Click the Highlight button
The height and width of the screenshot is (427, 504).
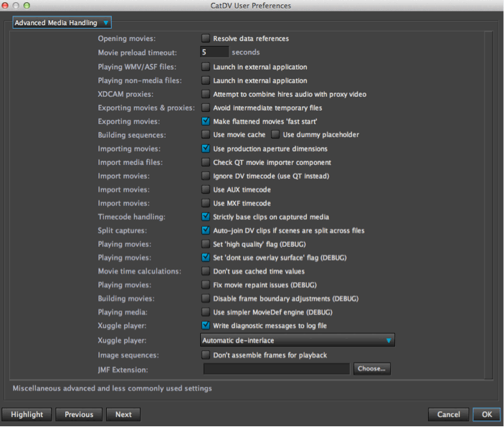[x=27, y=415]
